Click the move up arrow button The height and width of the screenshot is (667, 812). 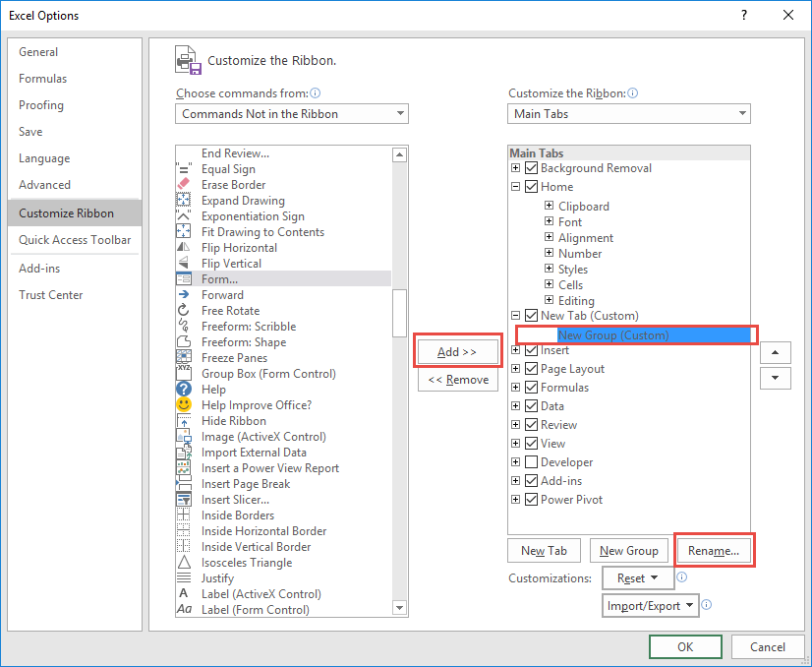[775, 352]
